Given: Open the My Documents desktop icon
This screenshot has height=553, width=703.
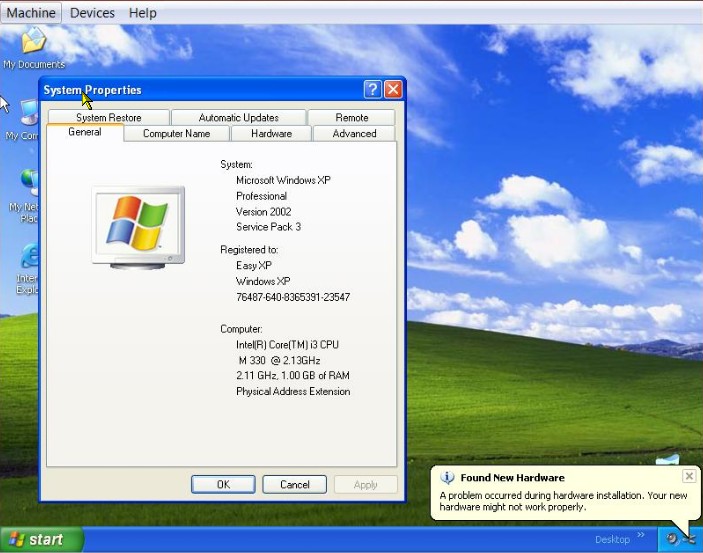Looking at the screenshot, I should 33,43.
